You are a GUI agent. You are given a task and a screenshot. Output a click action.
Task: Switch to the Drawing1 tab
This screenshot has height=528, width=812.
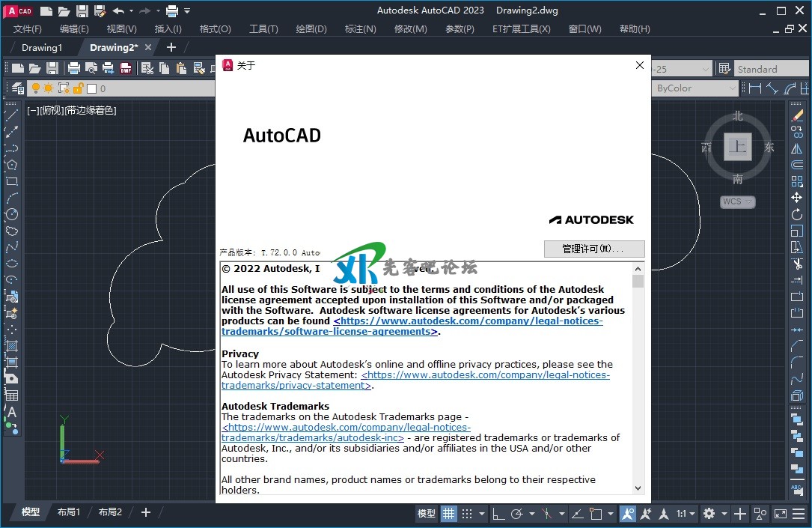(x=42, y=47)
